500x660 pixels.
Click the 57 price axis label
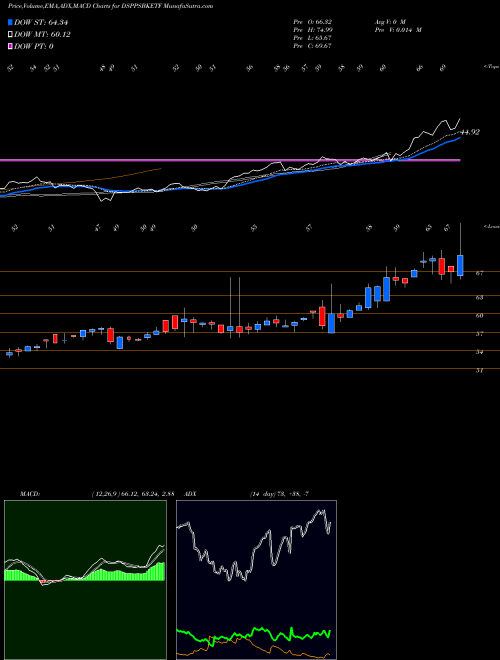(479, 334)
